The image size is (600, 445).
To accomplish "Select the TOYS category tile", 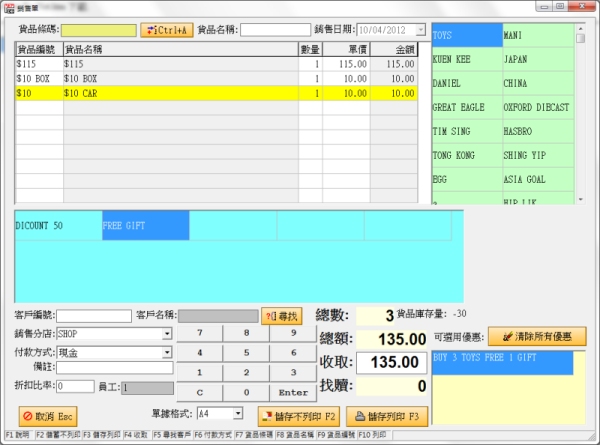I will pyautogui.click(x=467, y=35).
